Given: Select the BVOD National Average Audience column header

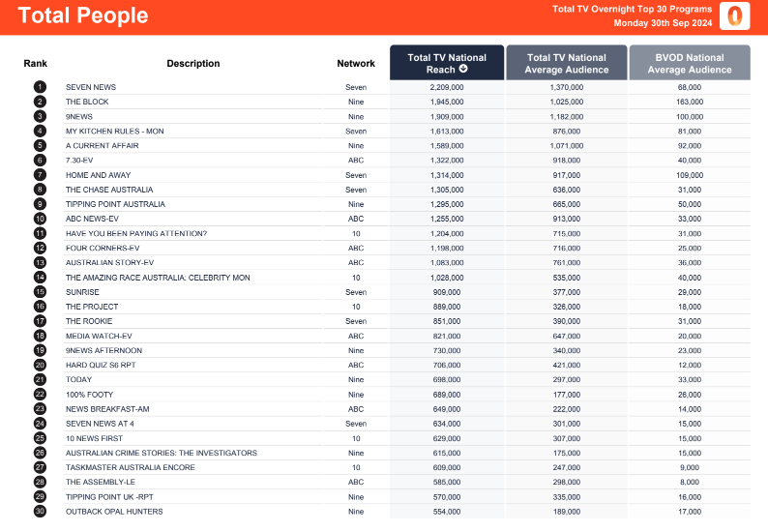Looking at the screenshot, I should point(690,63).
